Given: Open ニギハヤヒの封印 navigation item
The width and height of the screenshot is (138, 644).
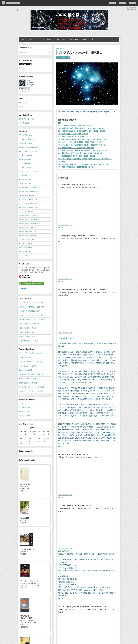Looking at the screenshot, I should tap(61, 39).
